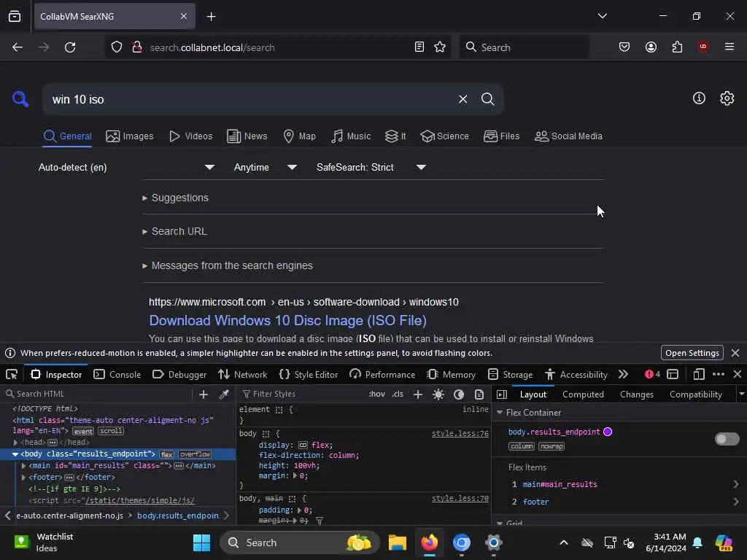Open style.less:76 source link
The height and width of the screenshot is (560, 747).
(x=460, y=433)
